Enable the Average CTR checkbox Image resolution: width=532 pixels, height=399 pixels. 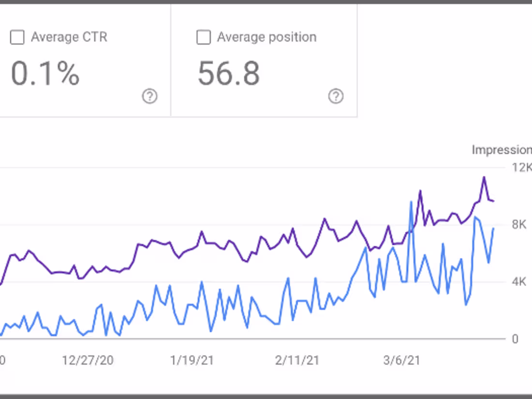coord(17,37)
